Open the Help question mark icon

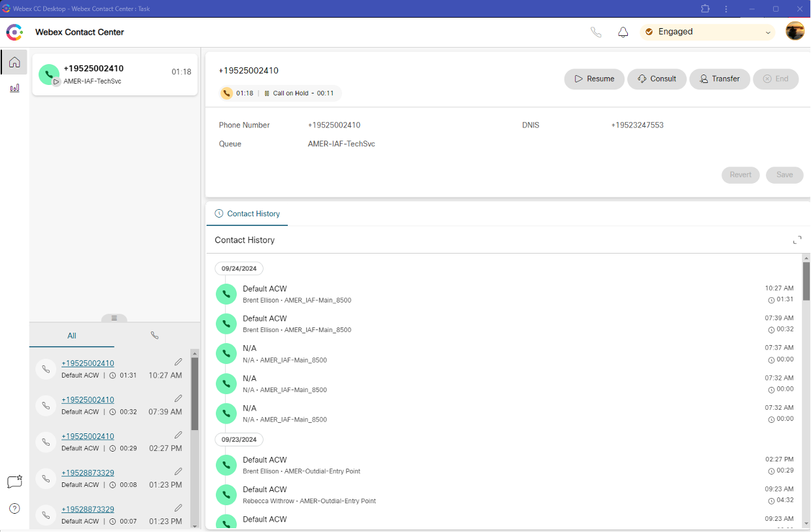(x=14, y=508)
